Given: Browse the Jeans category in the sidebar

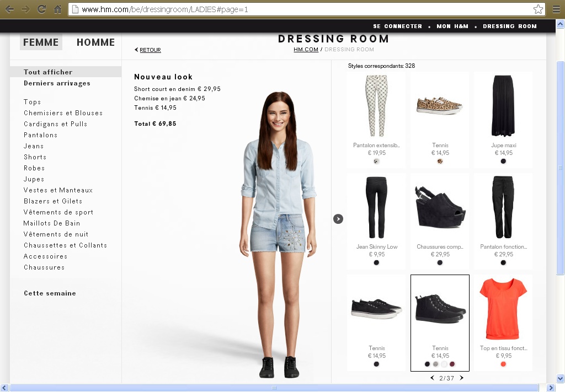Looking at the screenshot, I should coord(33,146).
